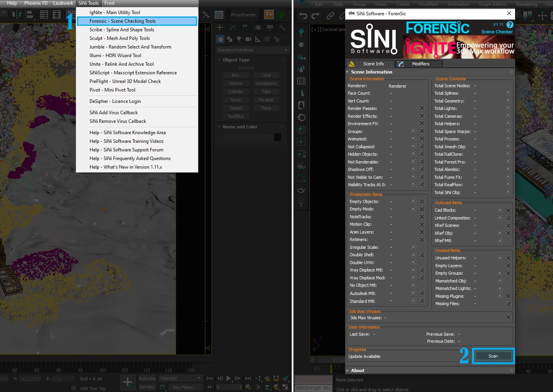
Task: Open the Hierarchy panel icon
Action: click(245, 27)
